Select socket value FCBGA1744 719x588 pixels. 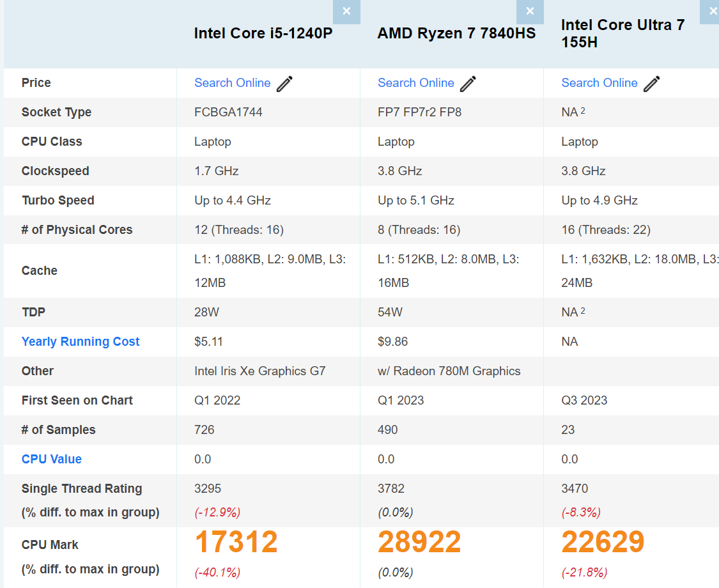pos(228,112)
